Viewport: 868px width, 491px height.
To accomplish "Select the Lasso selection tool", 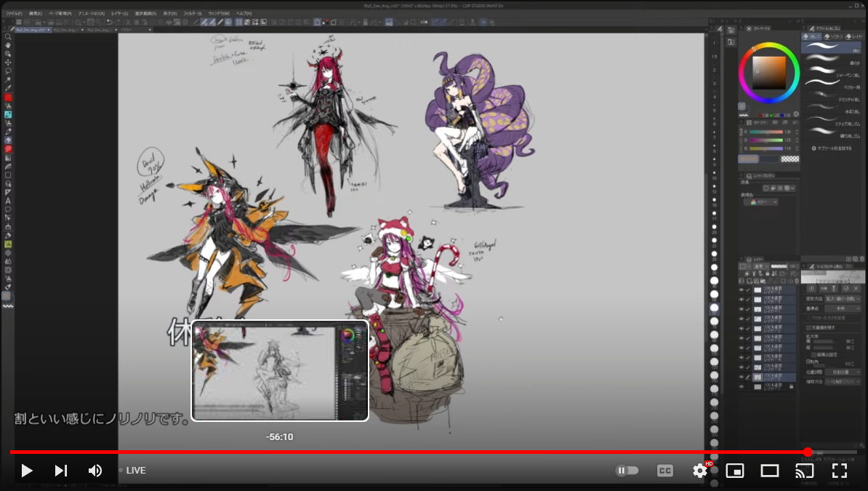I will (8, 71).
